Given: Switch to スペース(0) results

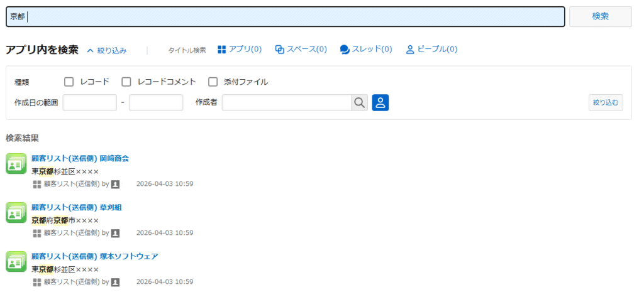Looking at the screenshot, I should point(301,50).
